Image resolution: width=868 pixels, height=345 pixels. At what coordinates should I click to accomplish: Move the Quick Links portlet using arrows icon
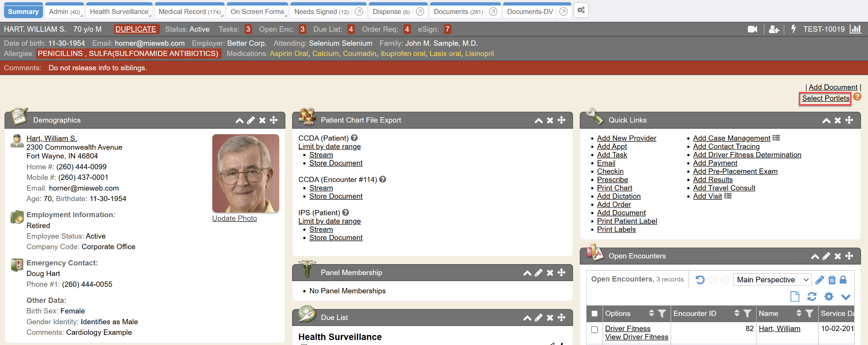point(849,120)
